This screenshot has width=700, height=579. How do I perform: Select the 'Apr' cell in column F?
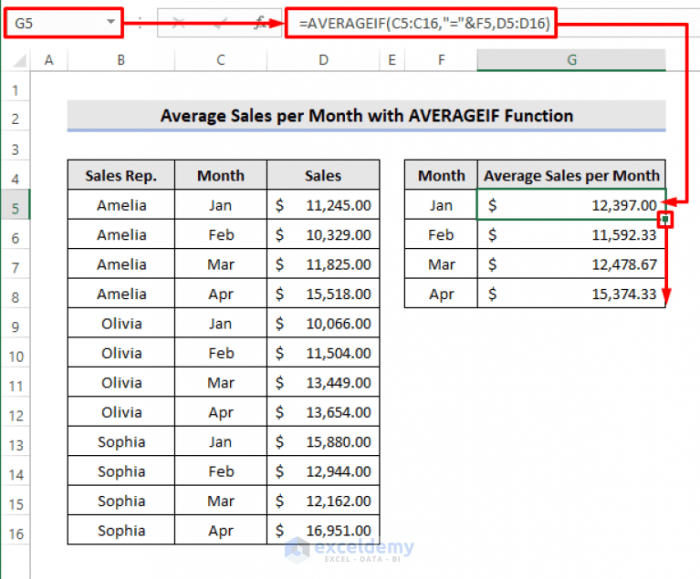441,294
